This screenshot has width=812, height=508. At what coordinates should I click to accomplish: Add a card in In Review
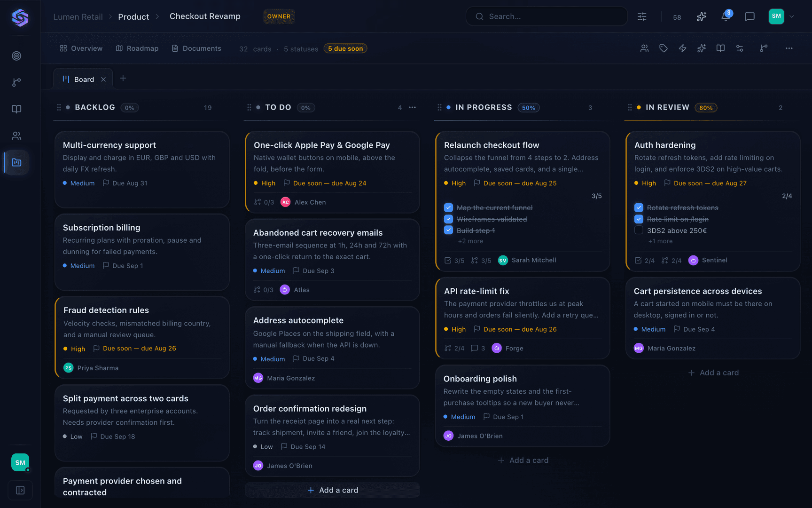point(713,373)
